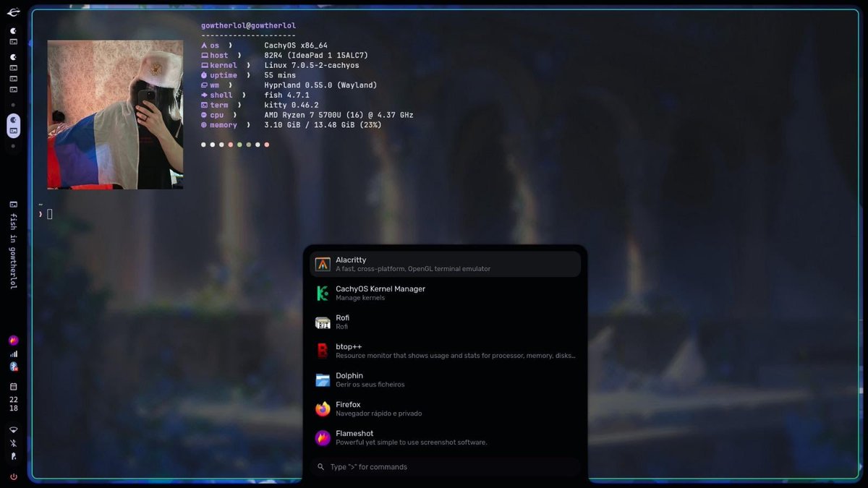
Task: Click the magnifier icon in the search bar
Action: pos(320,467)
